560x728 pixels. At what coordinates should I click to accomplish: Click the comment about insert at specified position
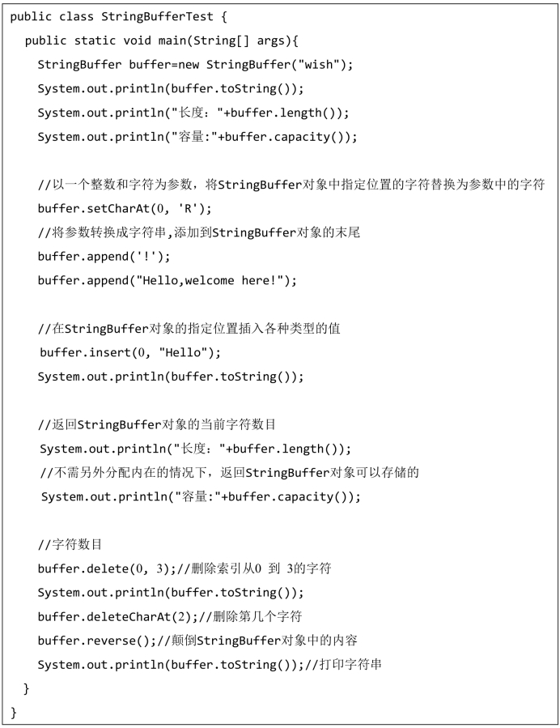[189, 329]
